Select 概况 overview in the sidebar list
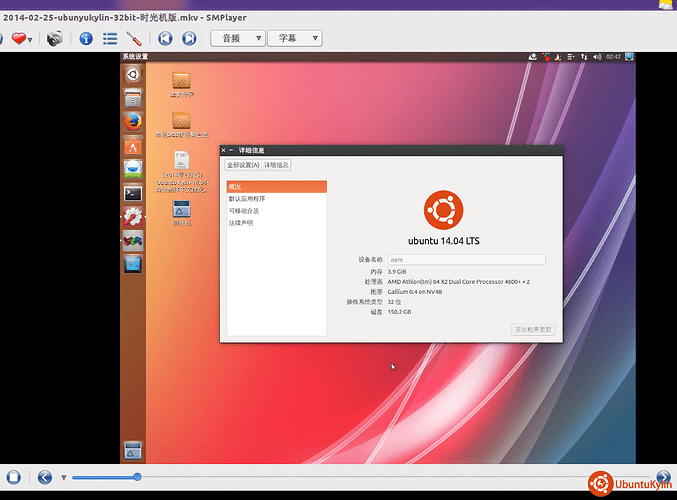The width and height of the screenshot is (677, 500). coord(277,187)
